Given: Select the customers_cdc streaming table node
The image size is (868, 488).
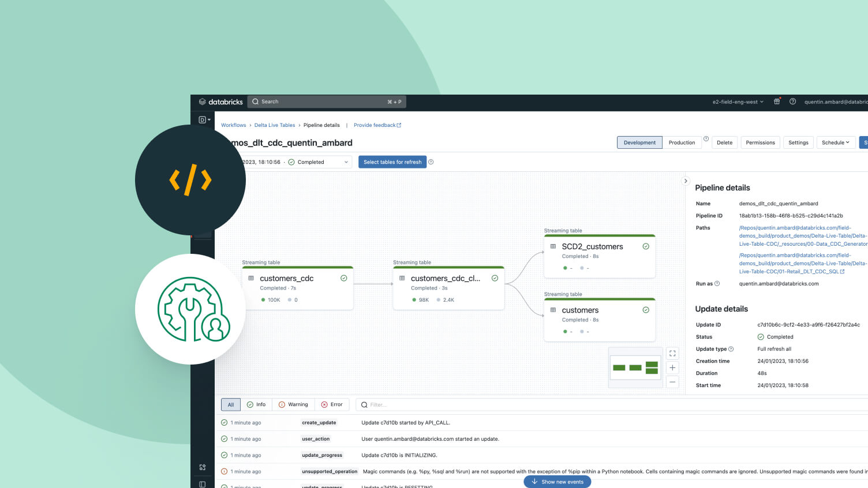Looking at the screenshot, I should [298, 288].
